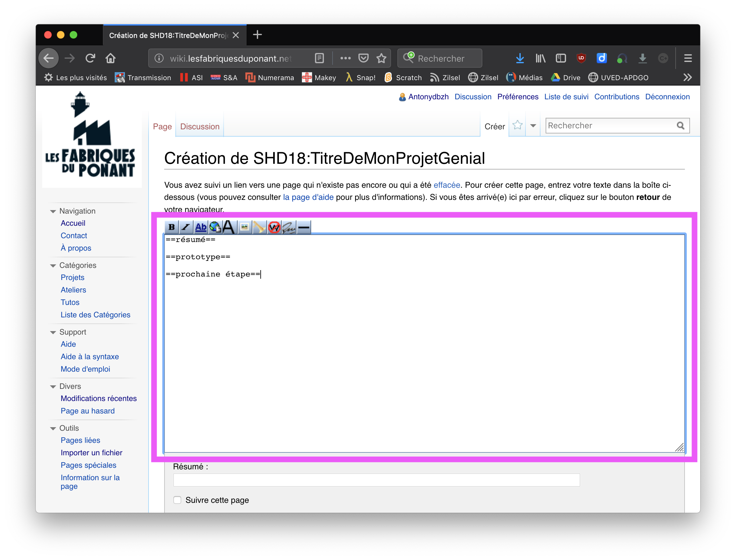Click the nowiki crossed-out W icon
Viewport: 736px width, 560px height.
coord(274,227)
